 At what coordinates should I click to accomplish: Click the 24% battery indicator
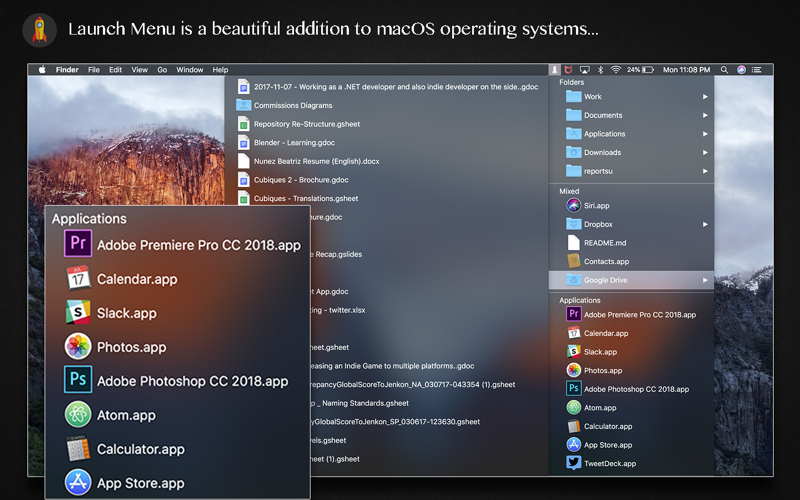(x=640, y=70)
